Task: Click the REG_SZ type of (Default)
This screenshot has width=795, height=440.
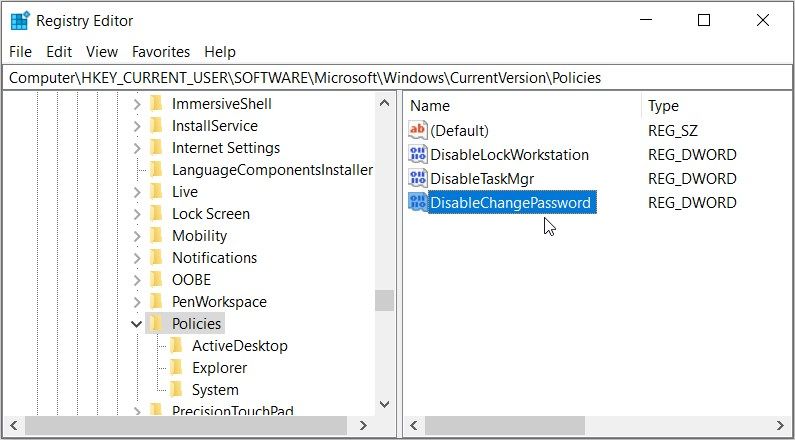Action: (x=673, y=131)
